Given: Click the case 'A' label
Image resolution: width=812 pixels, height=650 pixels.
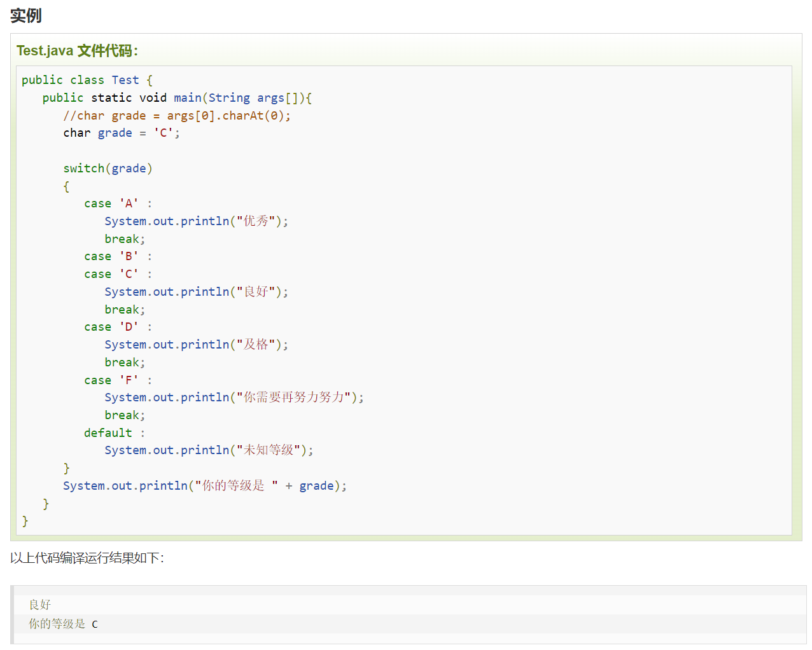Looking at the screenshot, I should coord(118,204).
